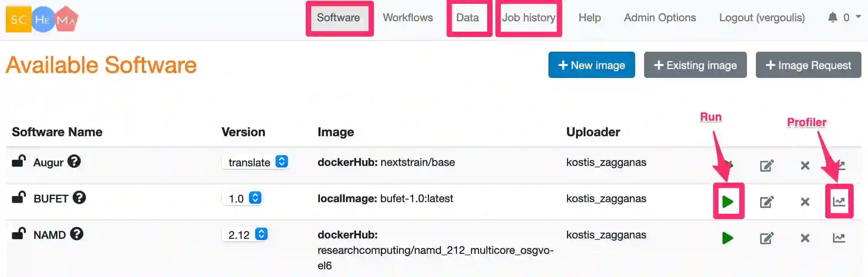Toggle the lock icon for BUFET
Viewport: 868px width, 277px height.
(x=19, y=197)
